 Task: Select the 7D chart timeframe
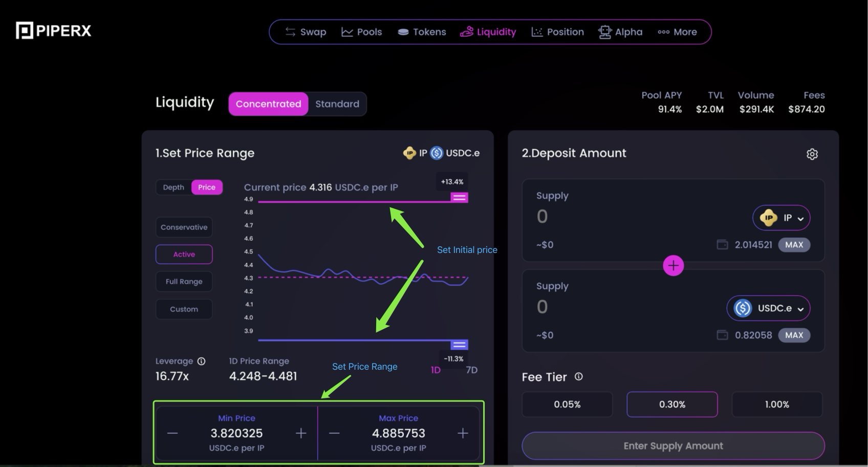471,370
